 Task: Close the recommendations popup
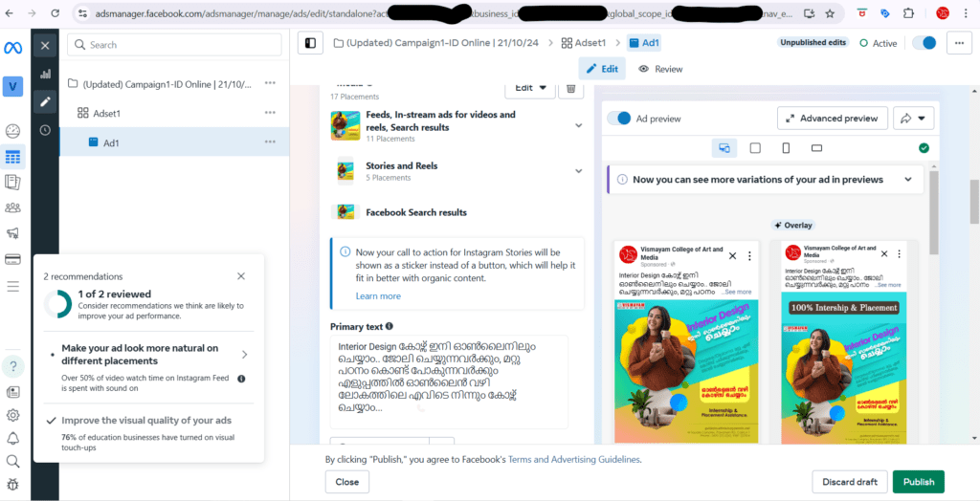tap(241, 276)
